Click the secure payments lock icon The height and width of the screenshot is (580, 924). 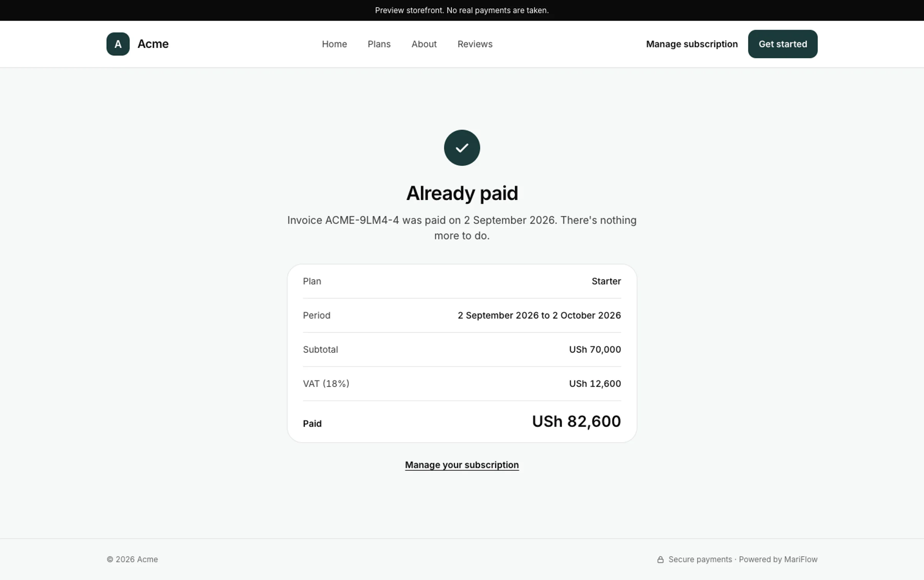[x=660, y=560]
